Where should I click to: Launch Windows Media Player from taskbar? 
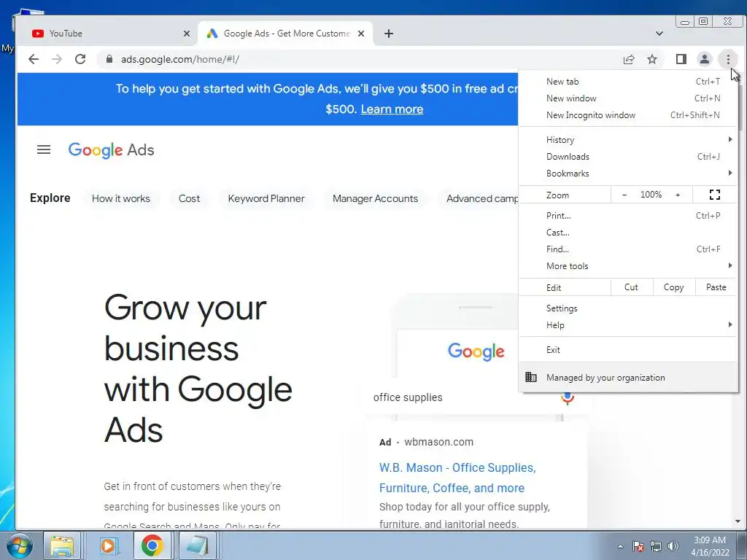[108, 545]
